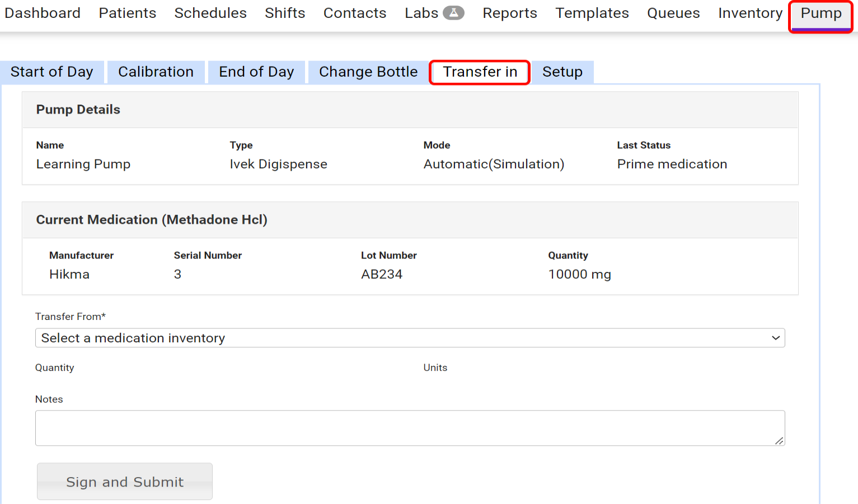This screenshot has width=858, height=504.
Task: Select the Reports menu item
Action: coord(509,13)
